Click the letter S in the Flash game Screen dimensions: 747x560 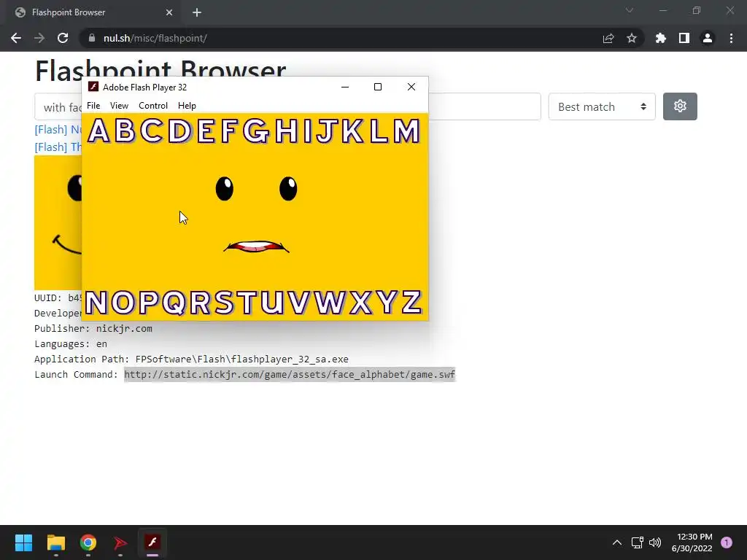(224, 303)
